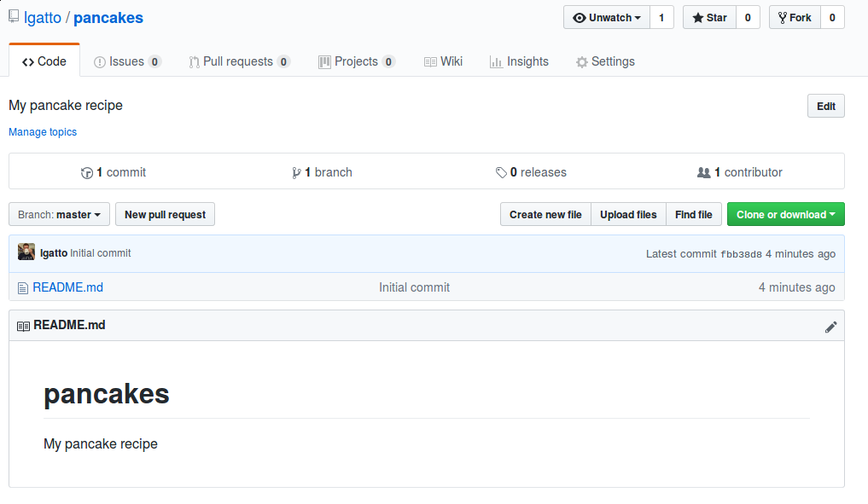Open the Clone or download dropdown
This screenshot has height=504, width=868.
tap(785, 214)
